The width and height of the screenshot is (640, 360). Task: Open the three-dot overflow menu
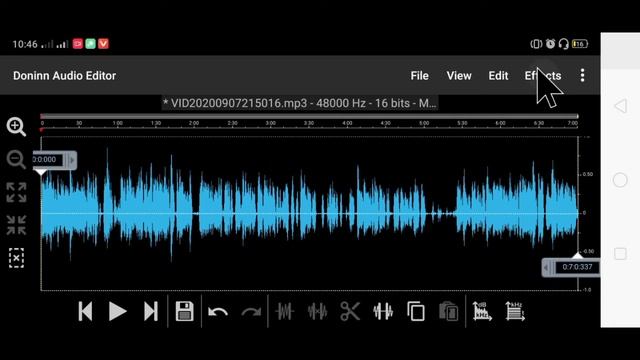click(582, 76)
